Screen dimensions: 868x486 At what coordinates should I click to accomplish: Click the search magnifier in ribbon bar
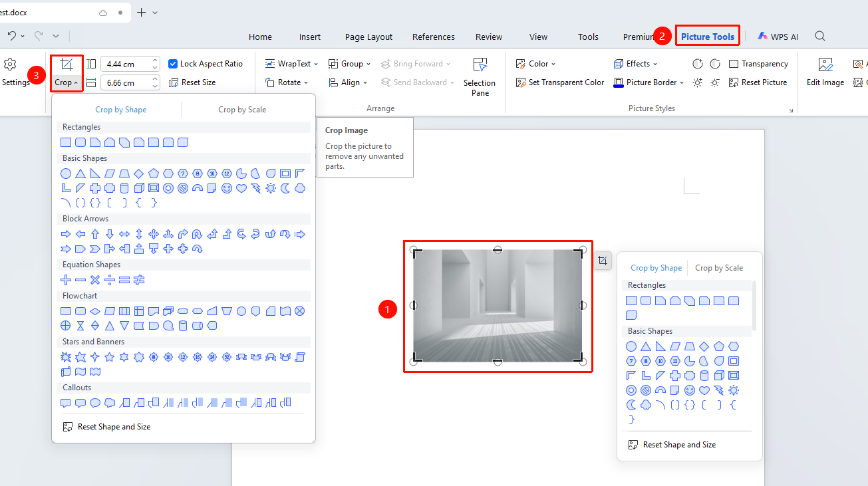(x=820, y=37)
